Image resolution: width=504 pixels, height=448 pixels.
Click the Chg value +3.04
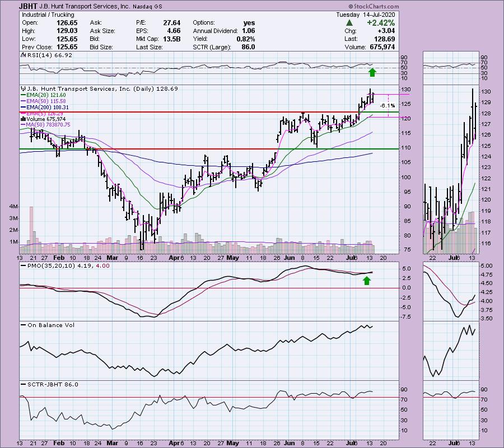click(386, 31)
